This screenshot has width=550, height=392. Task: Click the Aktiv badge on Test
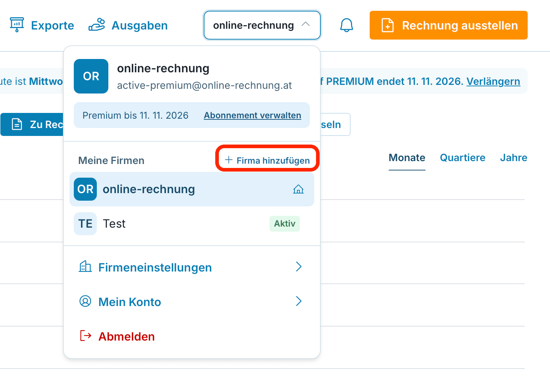point(285,224)
